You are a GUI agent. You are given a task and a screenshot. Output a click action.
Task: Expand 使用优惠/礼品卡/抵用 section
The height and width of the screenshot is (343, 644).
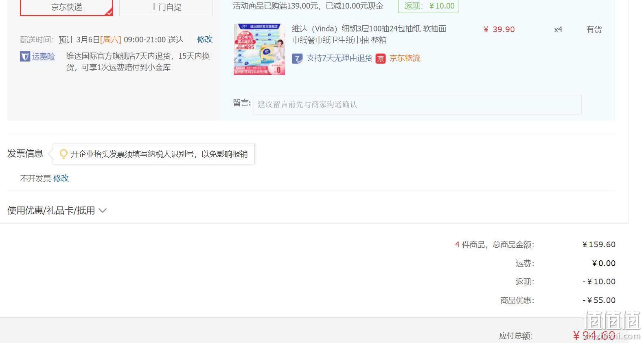pos(57,211)
